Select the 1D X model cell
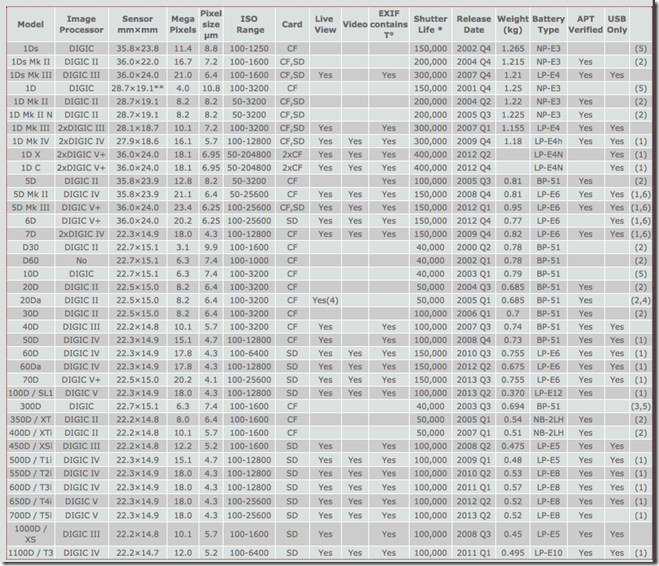This screenshot has height=566, width=659. [x=31, y=155]
